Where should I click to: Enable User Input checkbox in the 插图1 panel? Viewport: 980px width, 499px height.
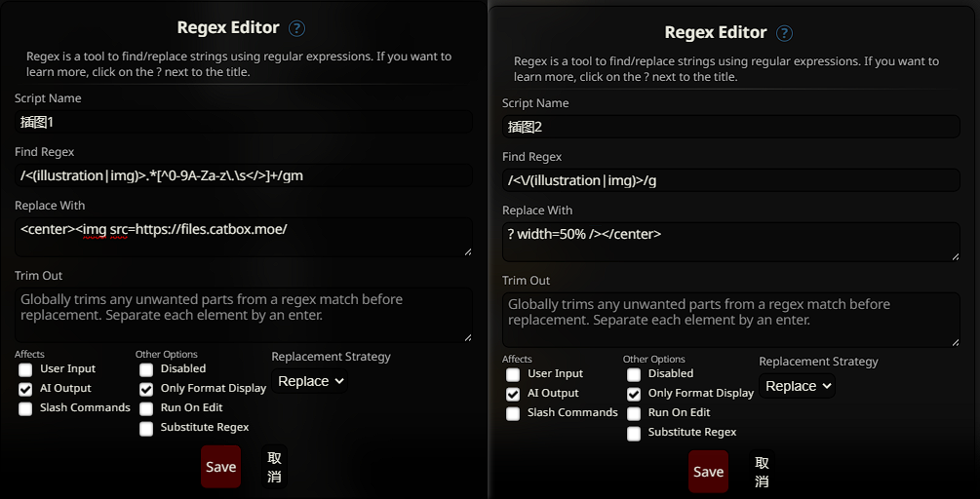point(26,369)
